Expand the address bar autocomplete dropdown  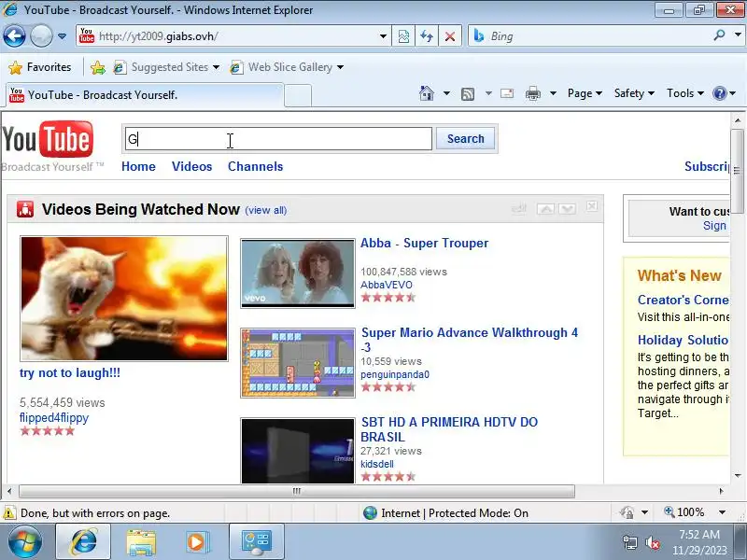[x=383, y=36]
